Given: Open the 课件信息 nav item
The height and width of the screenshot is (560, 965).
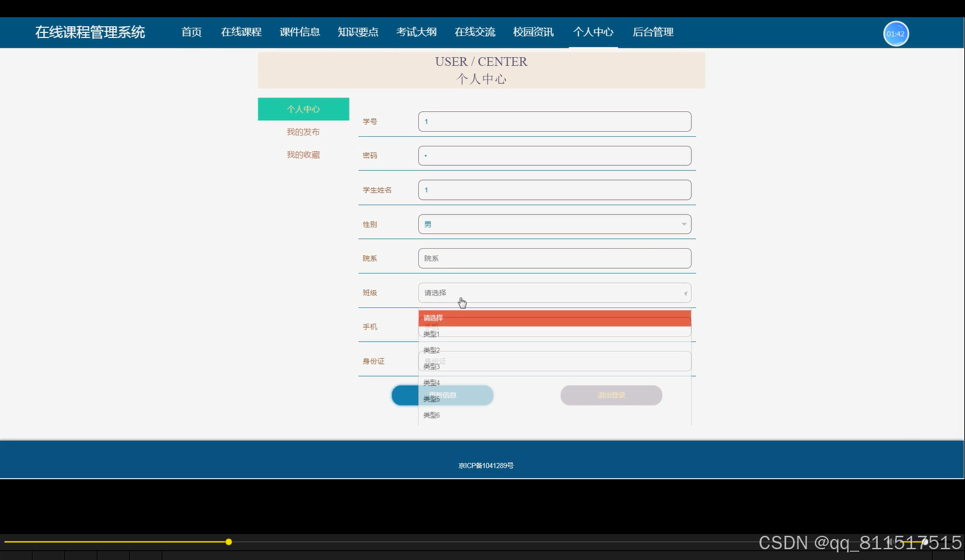Looking at the screenshot, I should click(300, 32).
